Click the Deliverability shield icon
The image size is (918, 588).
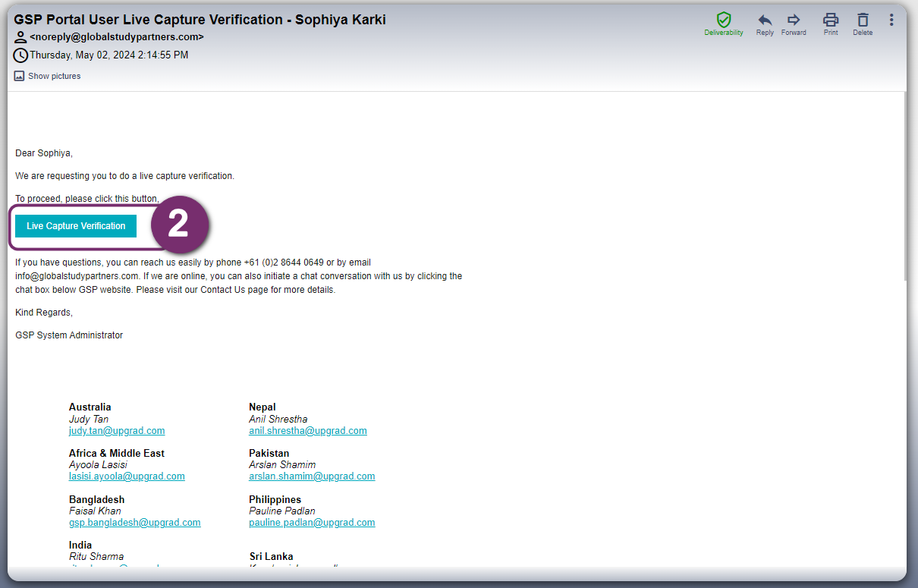click(x=723, y=20)
